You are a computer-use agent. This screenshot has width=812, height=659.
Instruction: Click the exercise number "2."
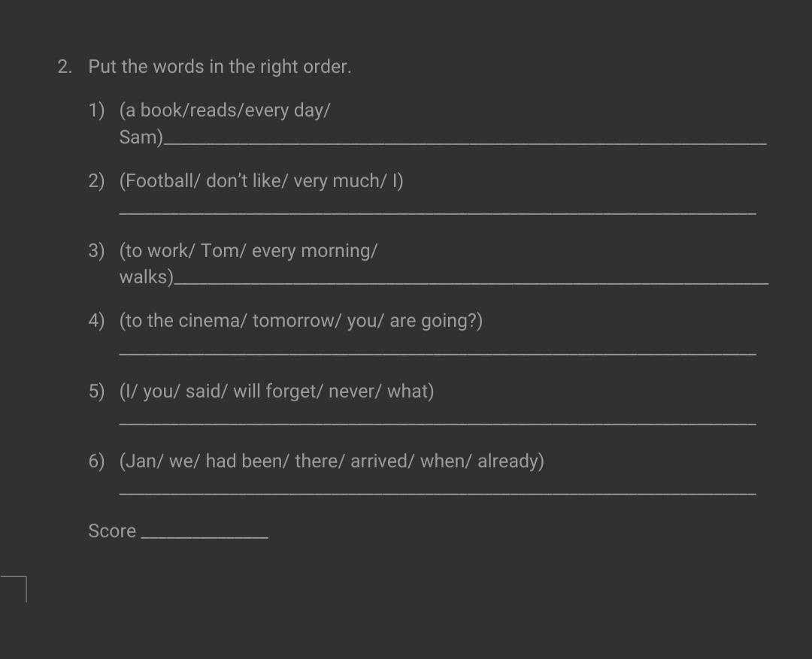tap(65, 67)
